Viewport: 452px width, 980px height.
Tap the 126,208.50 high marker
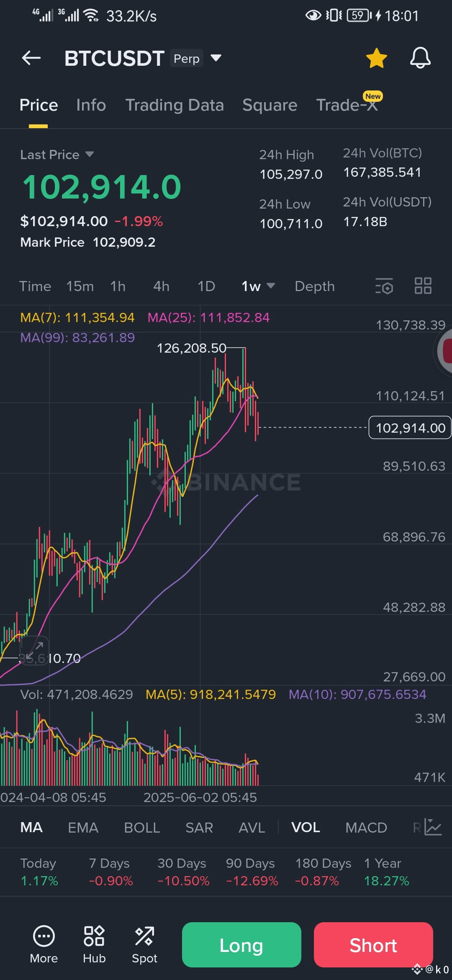click(x=191, y=348)
